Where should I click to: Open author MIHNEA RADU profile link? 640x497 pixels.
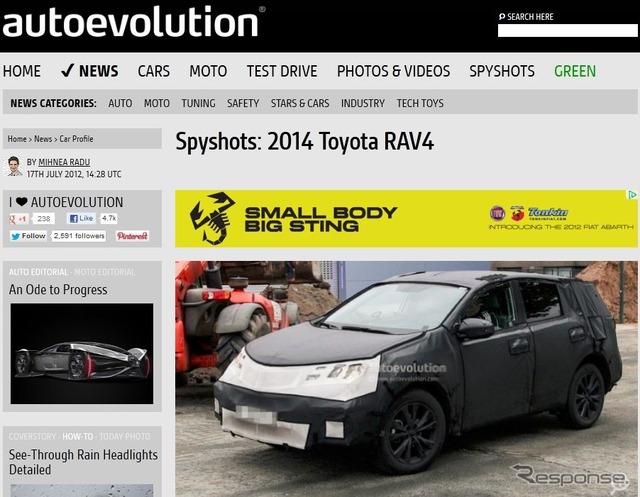tap(64, 162)
